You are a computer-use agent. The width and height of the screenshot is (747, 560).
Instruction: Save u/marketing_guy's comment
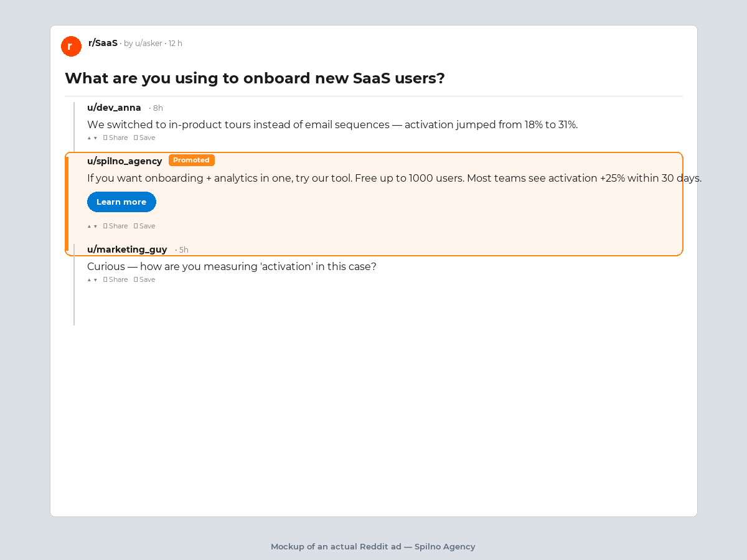pos(144,280)
